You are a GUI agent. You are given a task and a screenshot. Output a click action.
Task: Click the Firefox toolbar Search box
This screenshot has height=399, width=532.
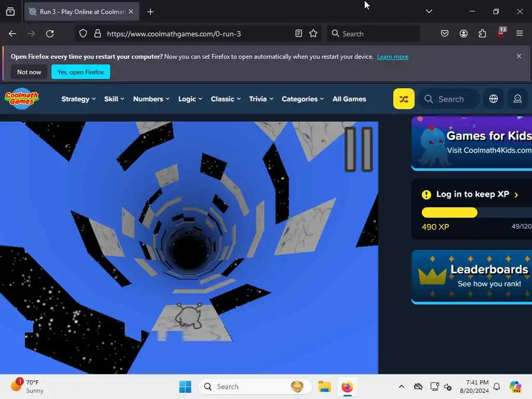[373, 34]
